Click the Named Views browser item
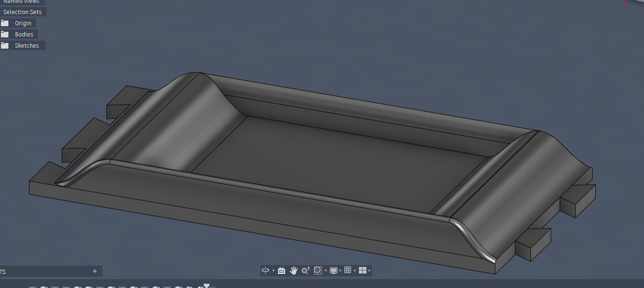 (21, 2)
